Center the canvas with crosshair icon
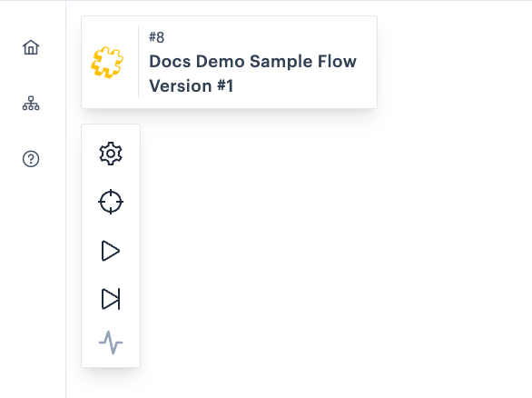532x398 pixels. tap(111, 202)
